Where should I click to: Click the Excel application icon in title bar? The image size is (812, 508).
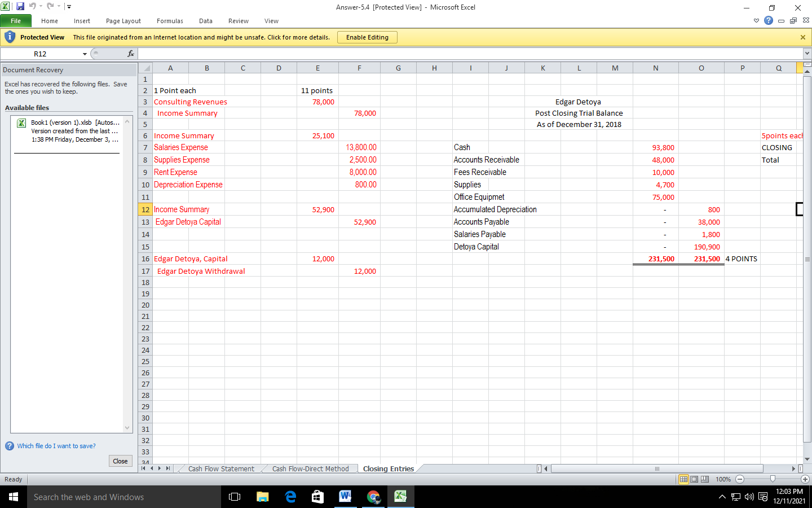click(x=5, y=7)
